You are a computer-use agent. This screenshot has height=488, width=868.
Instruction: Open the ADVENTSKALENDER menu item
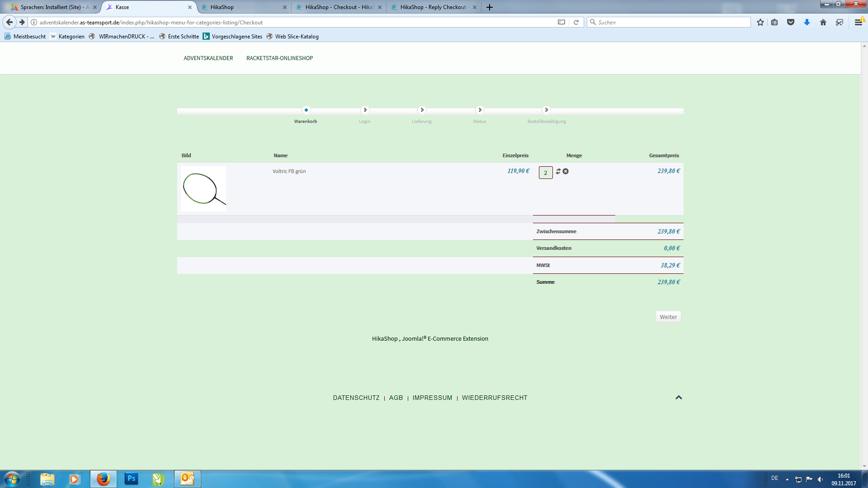(208, 58)
